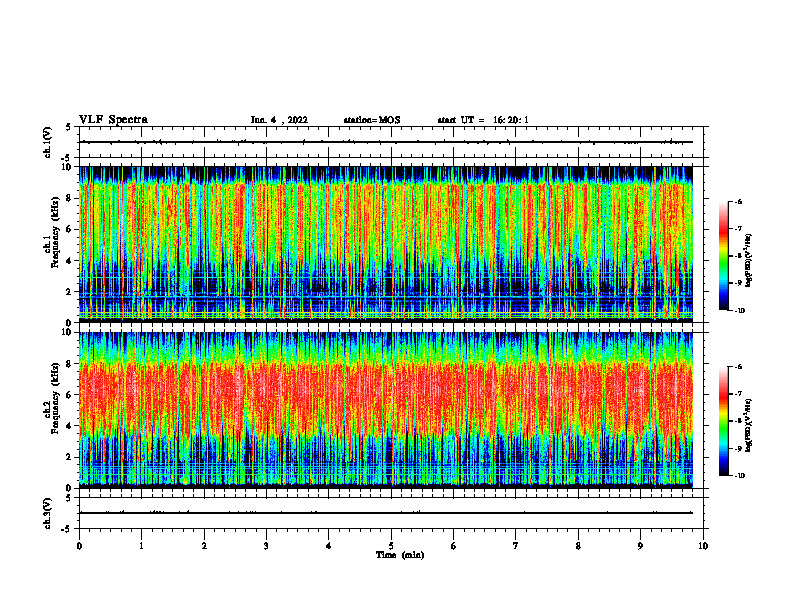Click the ch.3 voltage waveform trace
The height and width of the screenshot is (612, 792).
[386, 513]
